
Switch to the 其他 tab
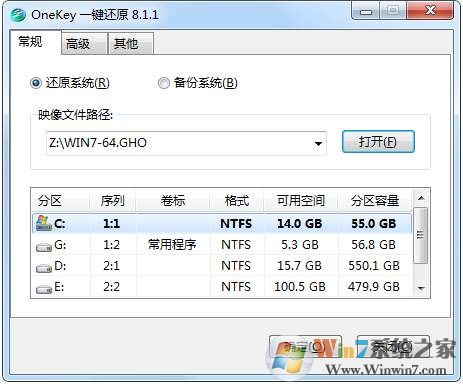(126, 44)
